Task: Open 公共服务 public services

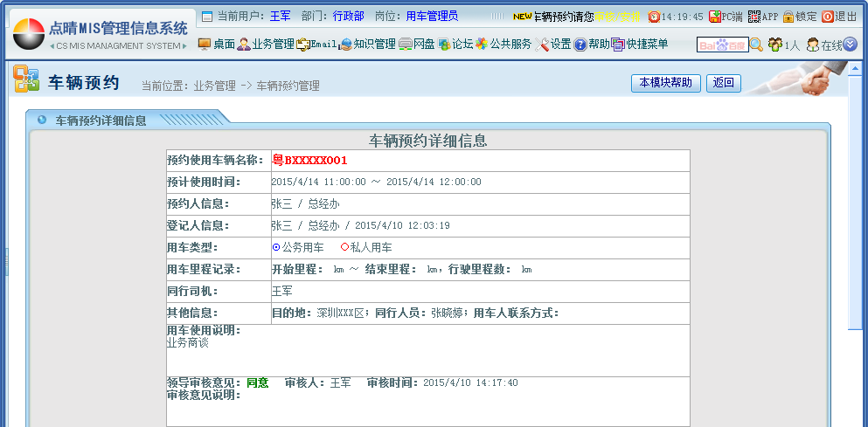Action: pyautogui.click(x=503, y=45)
